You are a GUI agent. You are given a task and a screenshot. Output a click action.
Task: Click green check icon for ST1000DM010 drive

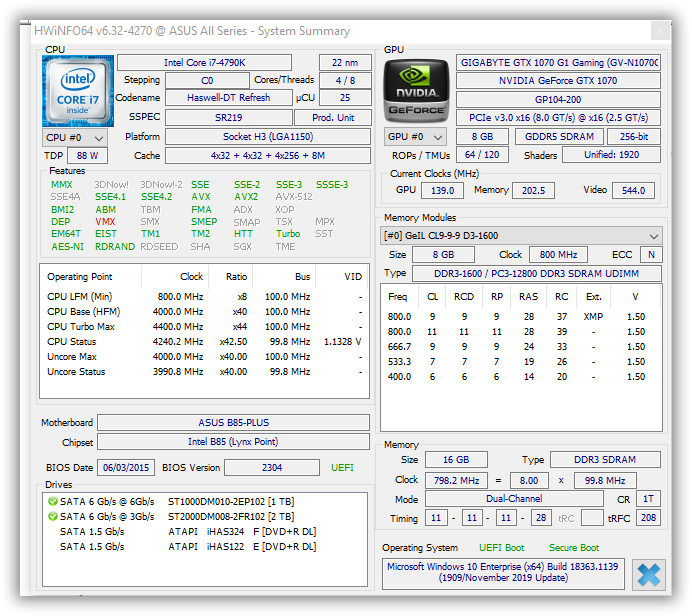tap(53, 502)
